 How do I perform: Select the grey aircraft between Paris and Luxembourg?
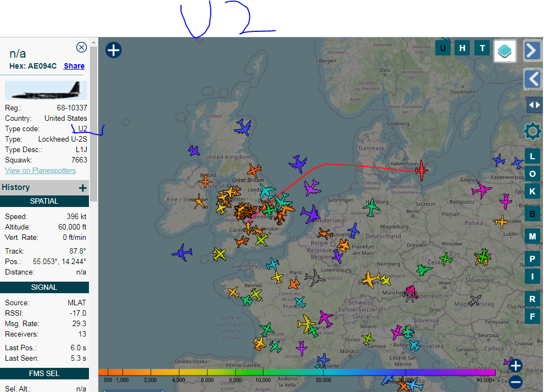[315, 277]
